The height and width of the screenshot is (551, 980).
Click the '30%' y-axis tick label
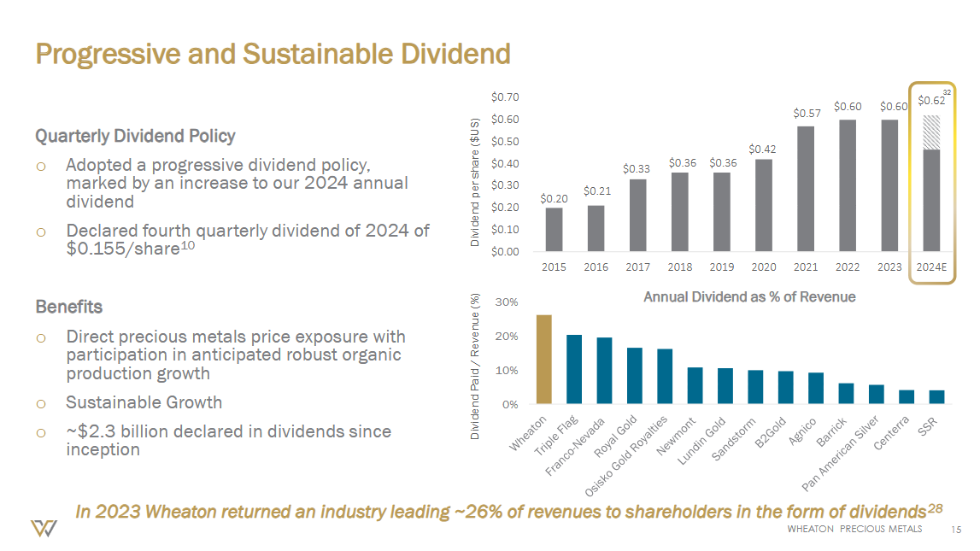(x=507, y=302)
